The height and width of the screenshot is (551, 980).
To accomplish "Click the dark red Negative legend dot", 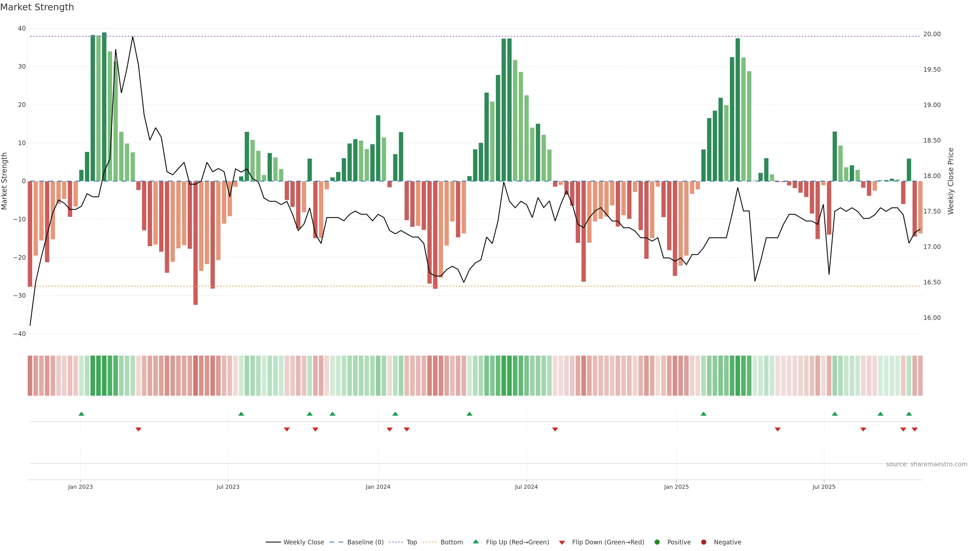I will [703, 542].
